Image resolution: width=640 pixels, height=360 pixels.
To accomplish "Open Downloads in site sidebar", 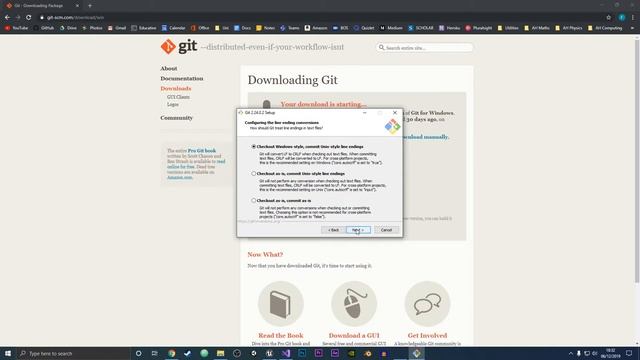I will click(x=176, y=88).
